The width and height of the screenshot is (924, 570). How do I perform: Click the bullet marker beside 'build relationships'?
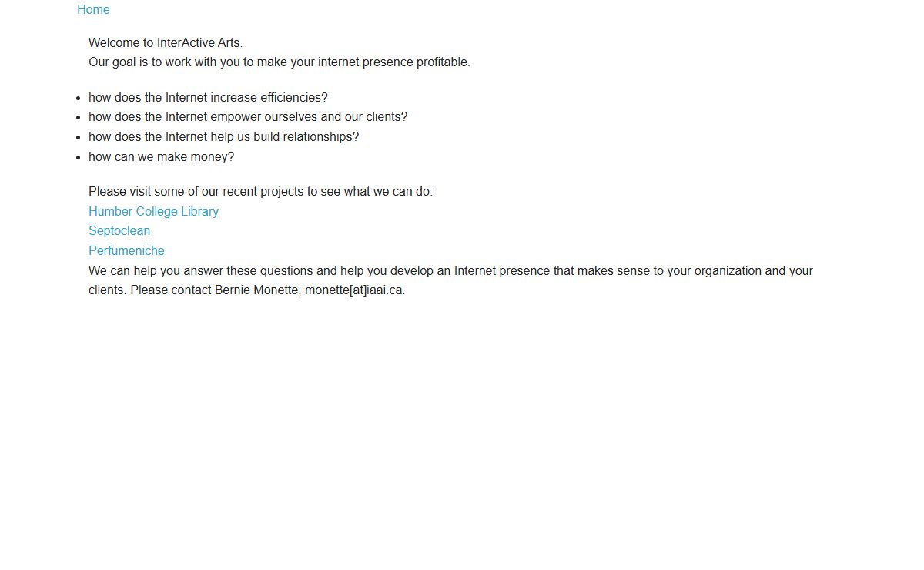click(79, 138)
